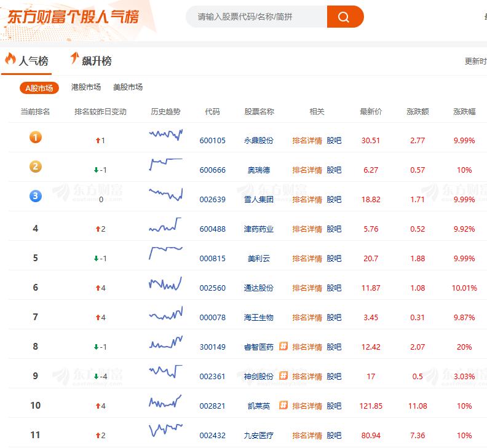Open 股吧 for 睿智医药
Screen dimensions: 487x448
(334, 347)
